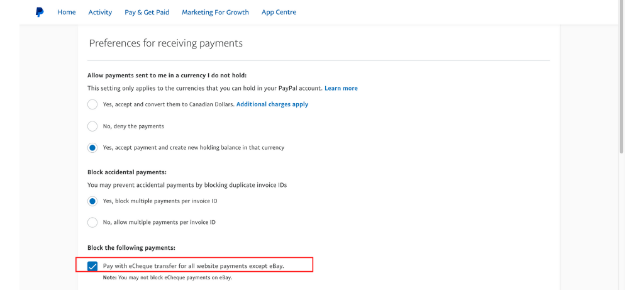Choose the 'No, deny the payments' radio button
The image size is (644, 290).
click(92, 126)
